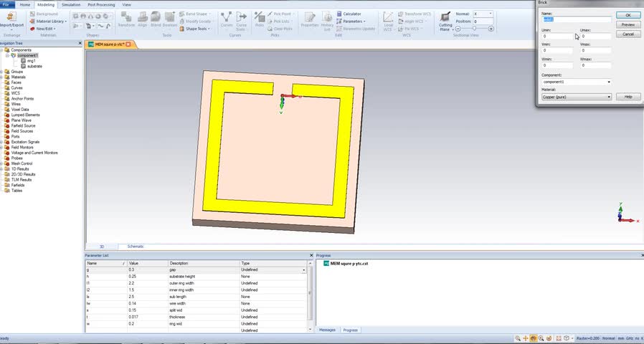The height and width of the screenshot is (344, 644).
Task: Decrease cutting plane position with minus button
Action: click(x=458, y=29)
